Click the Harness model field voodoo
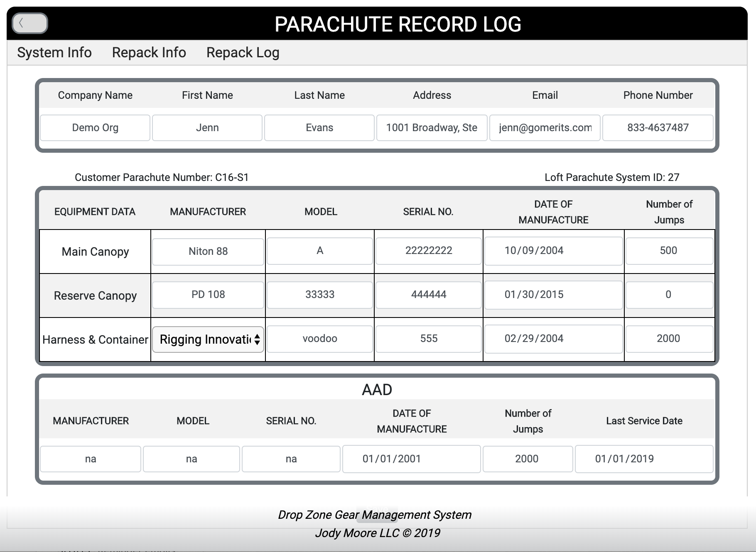 tap(320, 339)
